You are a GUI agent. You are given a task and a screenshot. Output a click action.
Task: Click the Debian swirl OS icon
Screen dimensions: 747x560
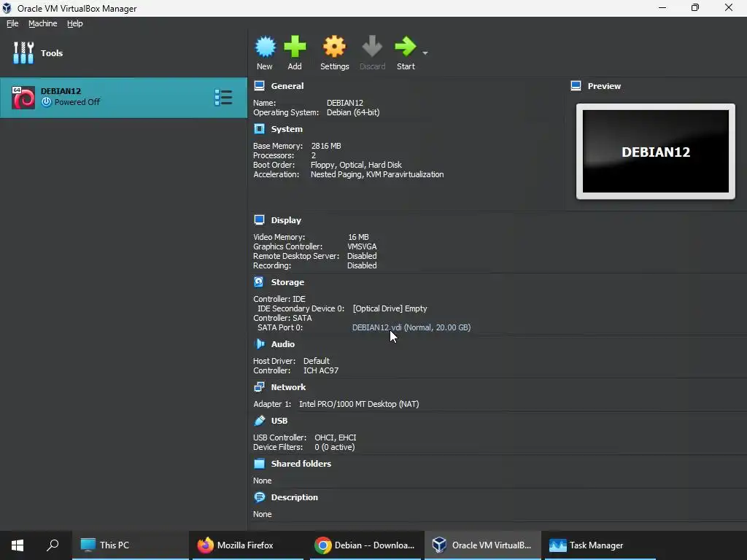23,98
